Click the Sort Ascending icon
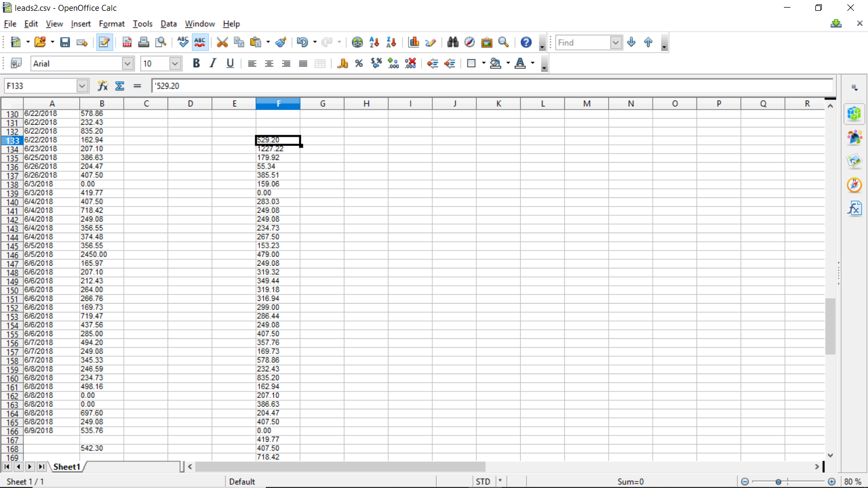 [x=374, y=42]
